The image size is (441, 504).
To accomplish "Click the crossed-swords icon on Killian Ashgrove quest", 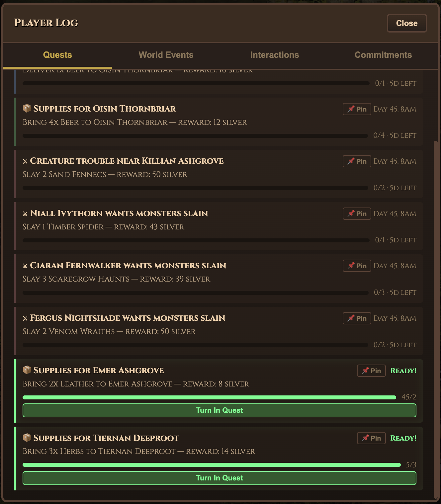I will (x=25, y=161).
